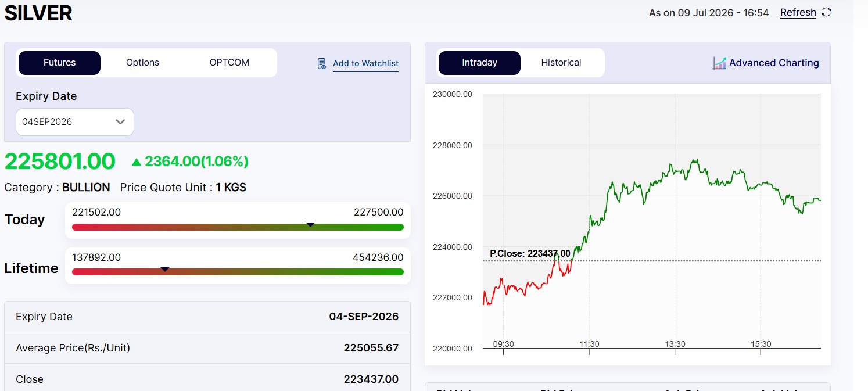Click the watchlist document icon
Viewport: 868px width, 391px height.
pyautogui.click(x=322, y=63)
